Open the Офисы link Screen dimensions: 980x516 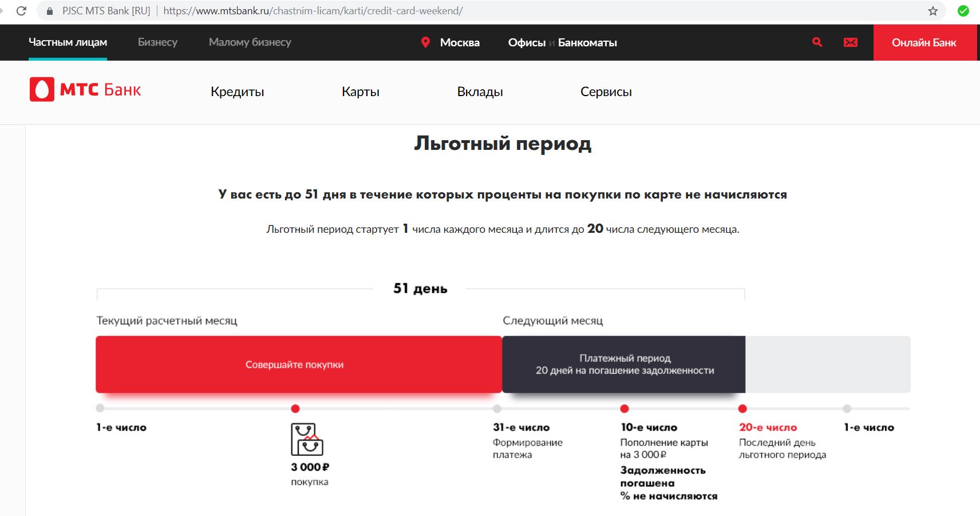[527, 42]
